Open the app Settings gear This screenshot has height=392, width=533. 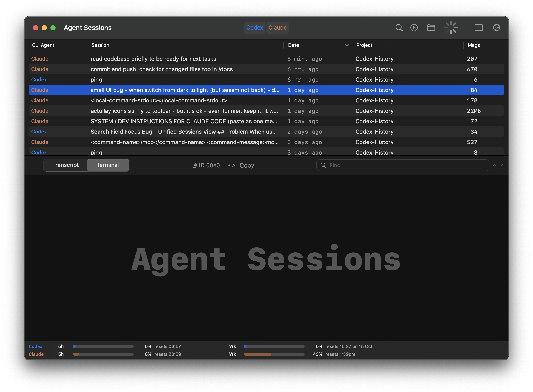coord(497,28)
